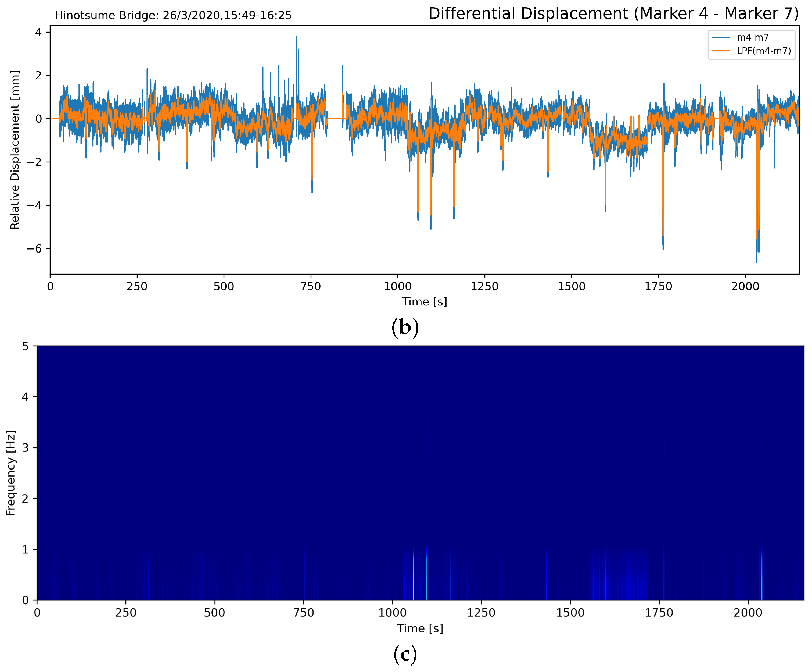Viewport: 812px width, 672px height.
Task: Click the spectrogram's Time [s] label
Action: tap(420, 628)
